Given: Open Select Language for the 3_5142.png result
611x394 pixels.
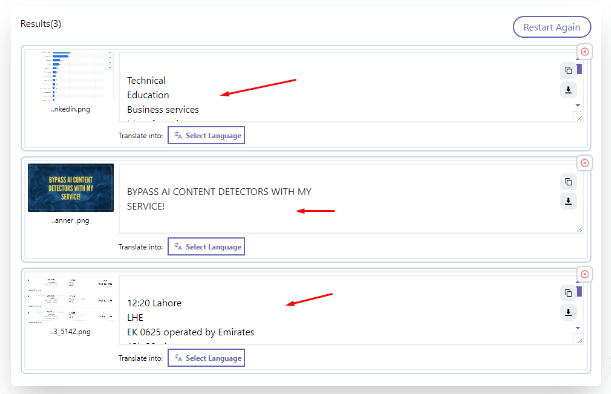Looking at the screenshot, I should (206, 358).
